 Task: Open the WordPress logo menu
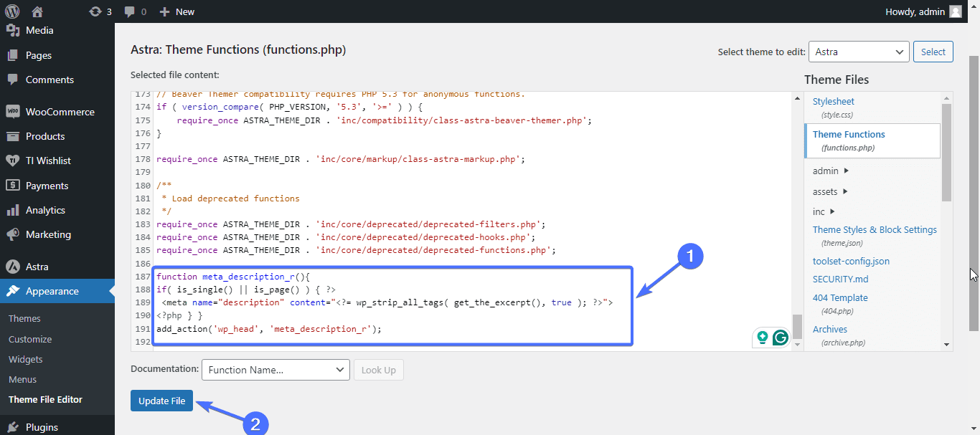point(12,11)
